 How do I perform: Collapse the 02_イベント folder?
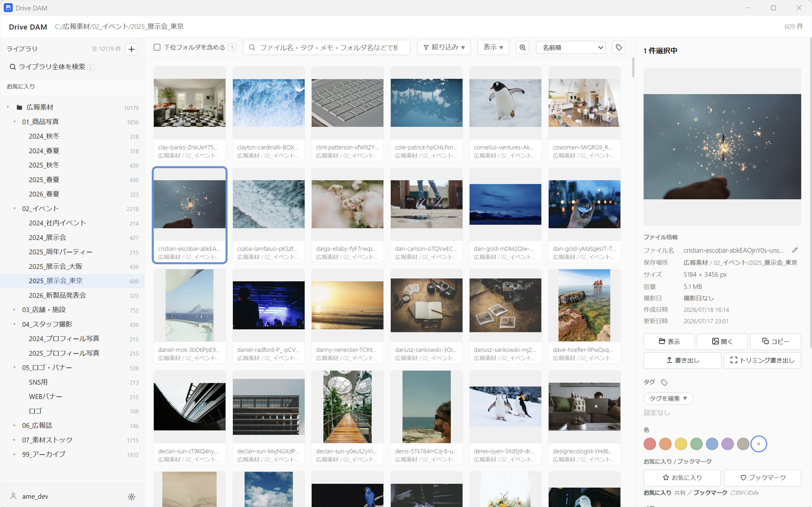14,209
